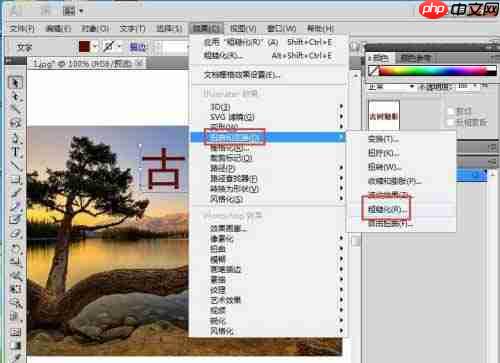Viewport: 500px width, 363px height.
Task: Open the 正常 blend mode dropdown
Action: tap(391, 87)
